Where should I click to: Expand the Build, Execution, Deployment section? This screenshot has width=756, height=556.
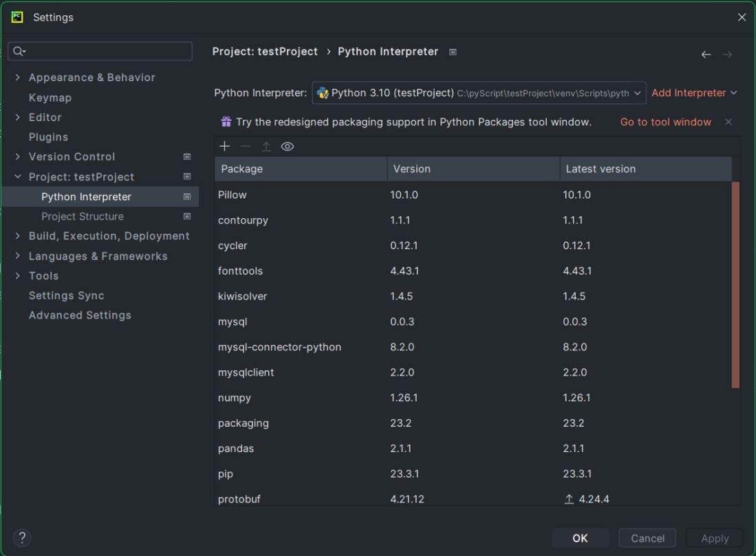(18, 236)
